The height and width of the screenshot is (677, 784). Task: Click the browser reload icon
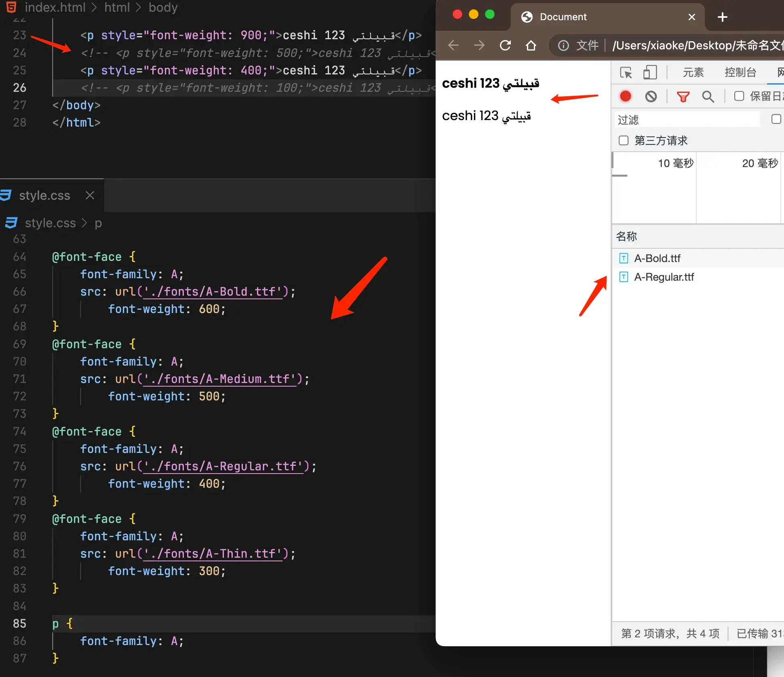(505, 45)
